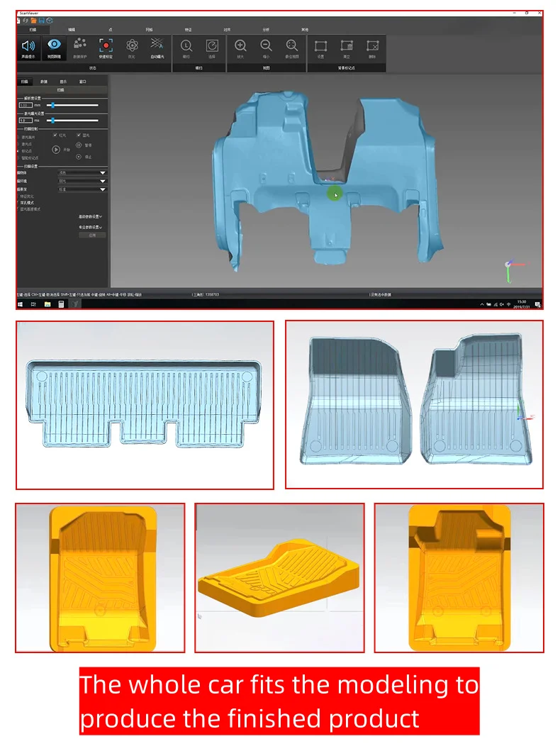Click the refresh arrows quick access icon
The image size is (560, 751).
[26, 21]
